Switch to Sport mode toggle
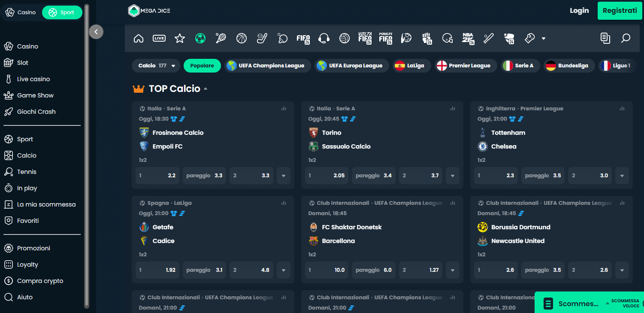 point(62,12)
